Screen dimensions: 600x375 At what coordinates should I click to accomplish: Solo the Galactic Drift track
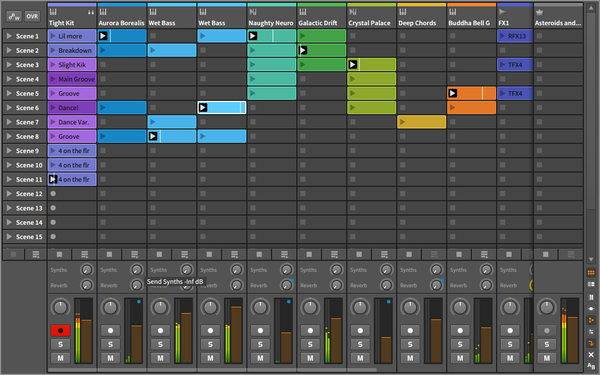[310, 344]
